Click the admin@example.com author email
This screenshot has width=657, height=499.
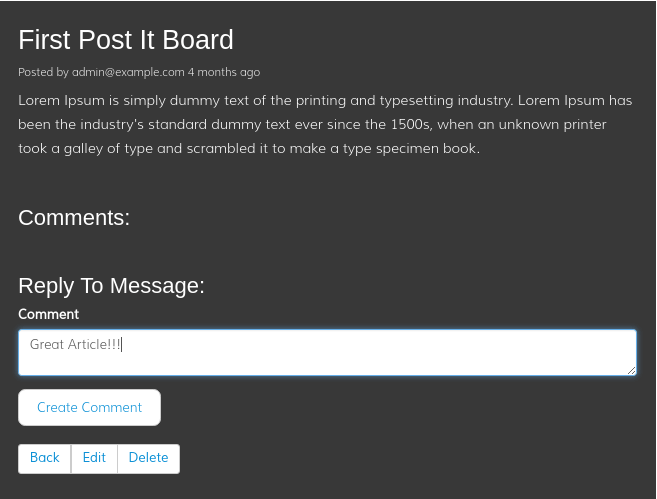128,72
